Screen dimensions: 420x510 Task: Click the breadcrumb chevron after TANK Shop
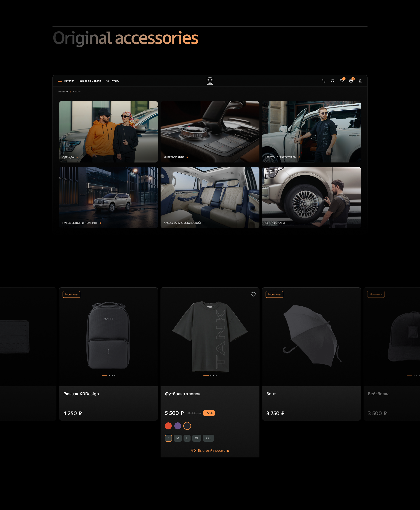(70, 92)
